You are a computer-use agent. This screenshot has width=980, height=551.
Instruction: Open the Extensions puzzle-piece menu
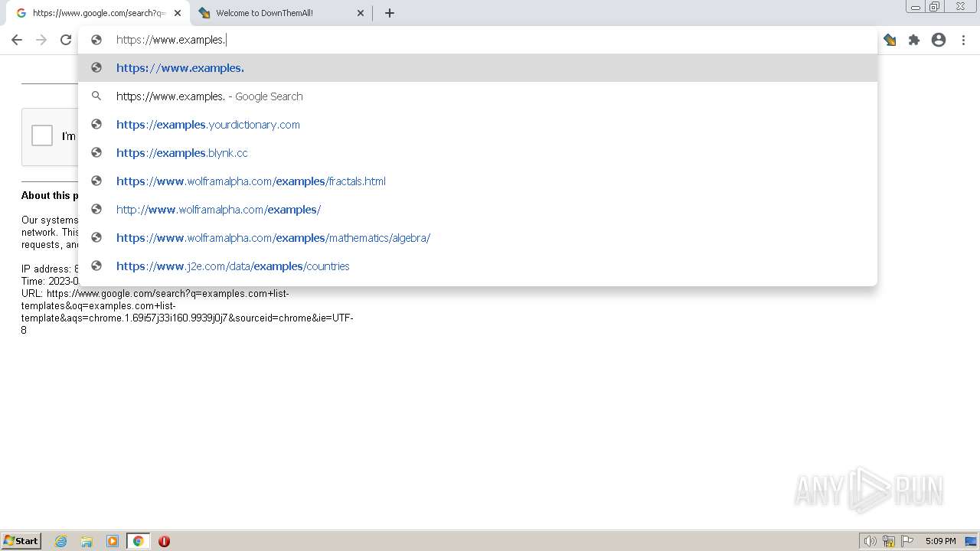pos(914,40)
